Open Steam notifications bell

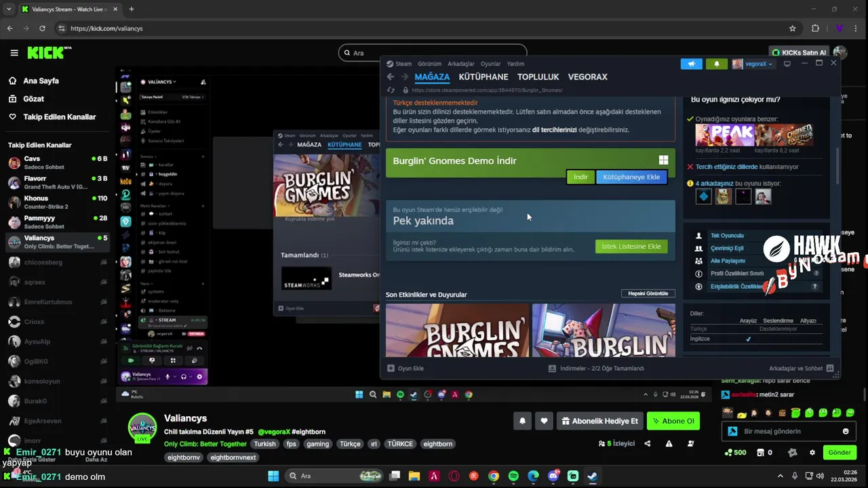point(717,64)
